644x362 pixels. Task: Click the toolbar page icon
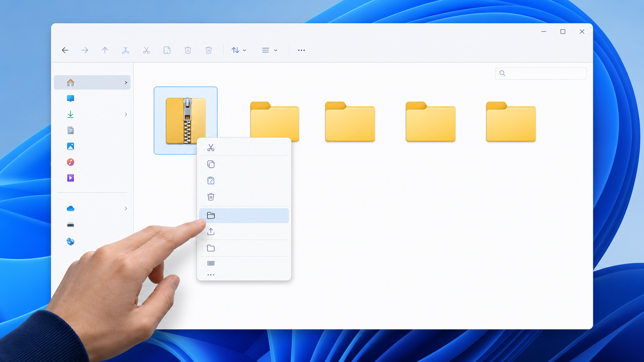coord(167,50)
